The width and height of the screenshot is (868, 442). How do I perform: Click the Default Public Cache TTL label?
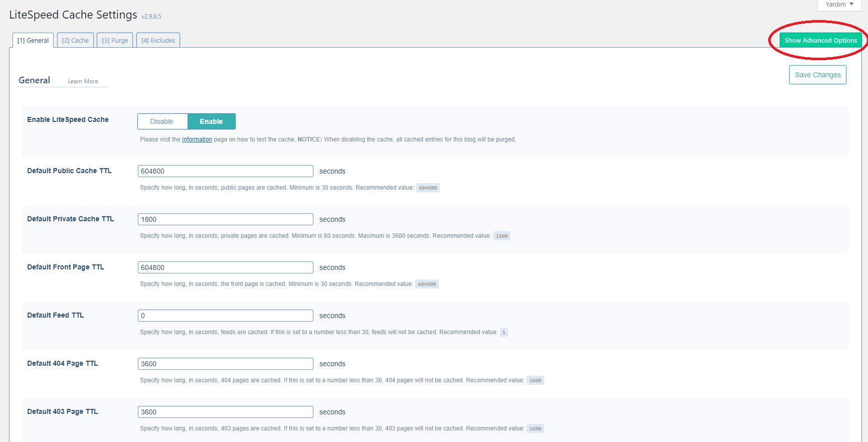point(69,171)
